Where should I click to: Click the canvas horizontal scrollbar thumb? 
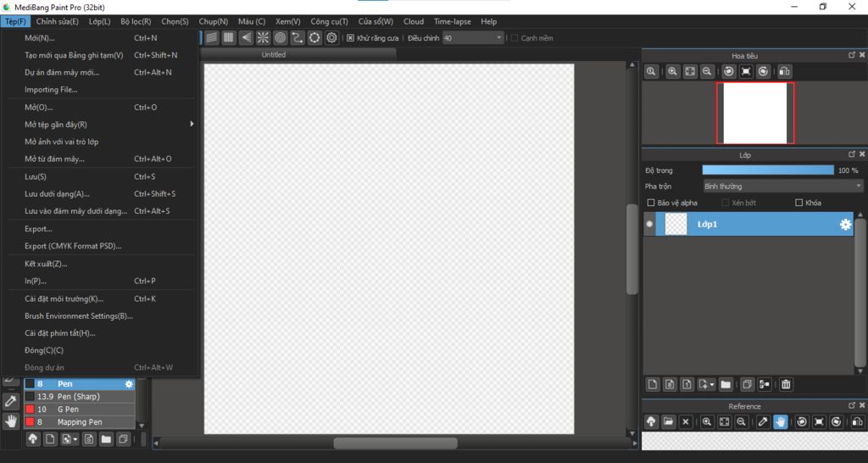tap(395, 443)
